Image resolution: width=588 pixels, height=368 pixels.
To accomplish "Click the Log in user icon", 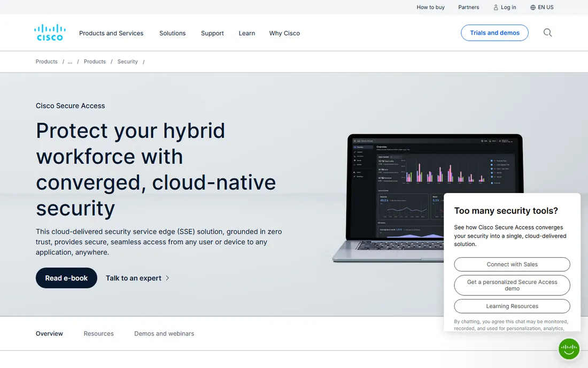I will (496, 7).
